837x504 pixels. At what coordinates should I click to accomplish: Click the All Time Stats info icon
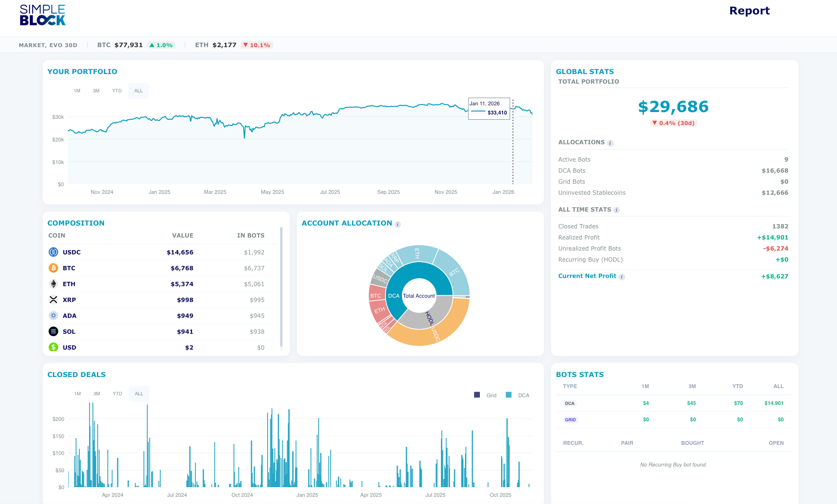coord(617,210)
